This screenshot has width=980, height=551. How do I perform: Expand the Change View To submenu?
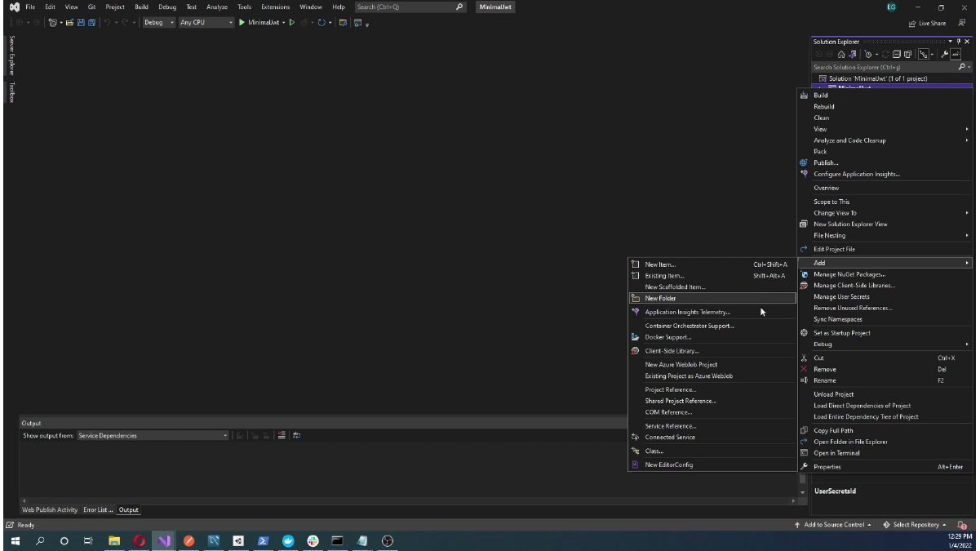point(885,213)
